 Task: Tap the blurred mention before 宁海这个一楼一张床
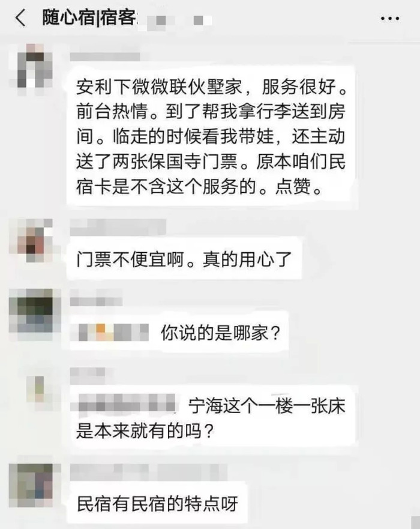124,403
